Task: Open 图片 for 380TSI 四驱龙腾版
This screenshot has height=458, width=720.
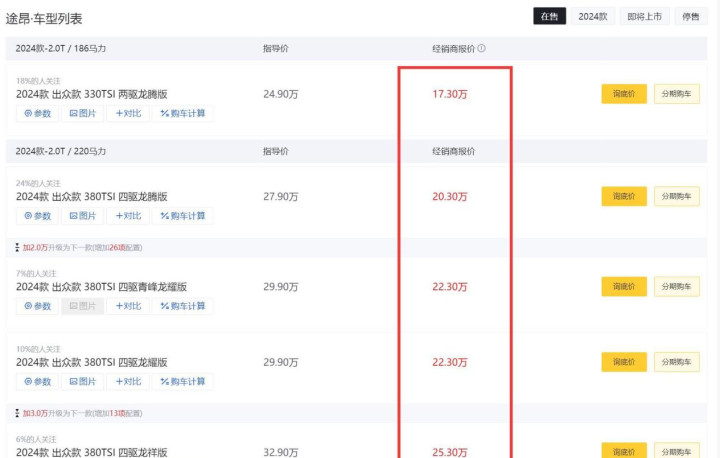Action: coord(83,215)
